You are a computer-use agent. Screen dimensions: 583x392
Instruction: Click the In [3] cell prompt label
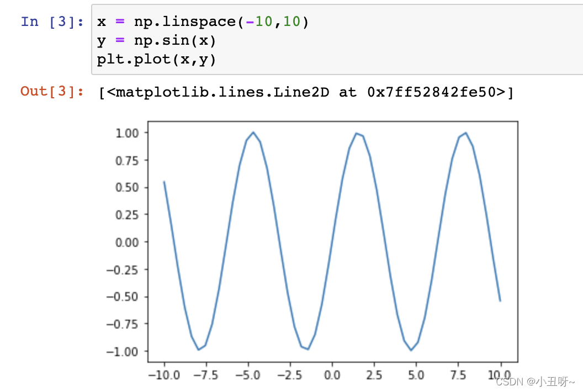[52, 22]
